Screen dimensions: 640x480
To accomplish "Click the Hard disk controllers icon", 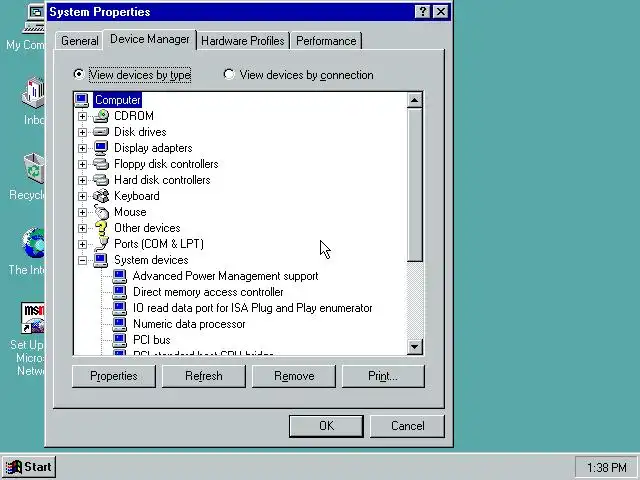I will tap(101, 180).
